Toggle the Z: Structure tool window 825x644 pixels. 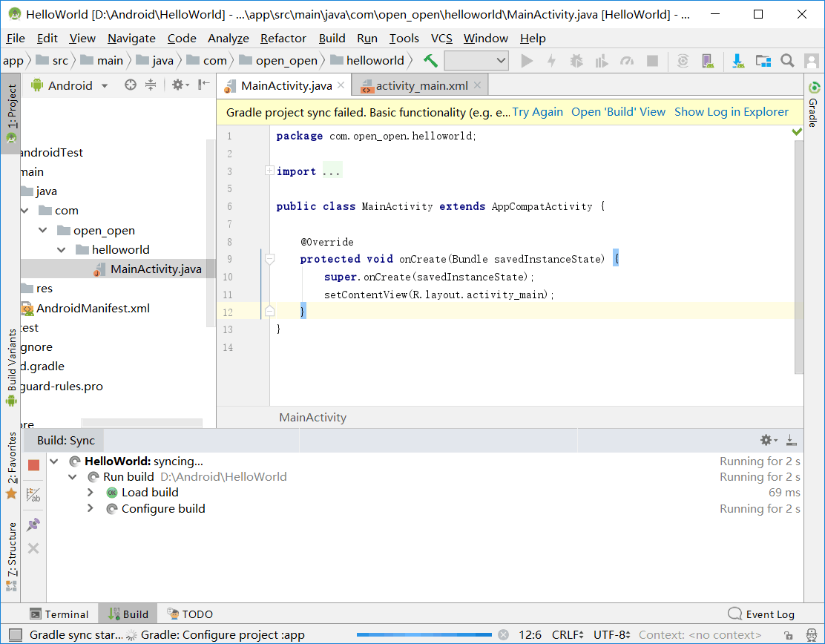pyautogui.click(x=11, y=556)
